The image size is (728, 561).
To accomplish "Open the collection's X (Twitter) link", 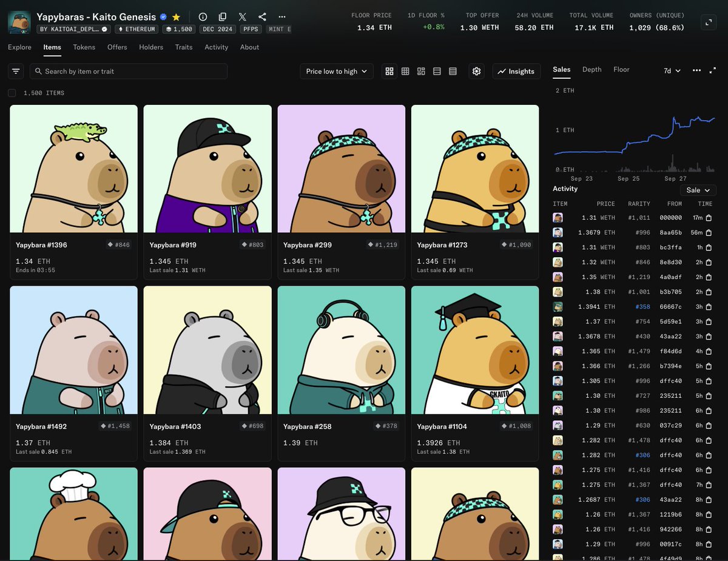I will tap(243, 17).
